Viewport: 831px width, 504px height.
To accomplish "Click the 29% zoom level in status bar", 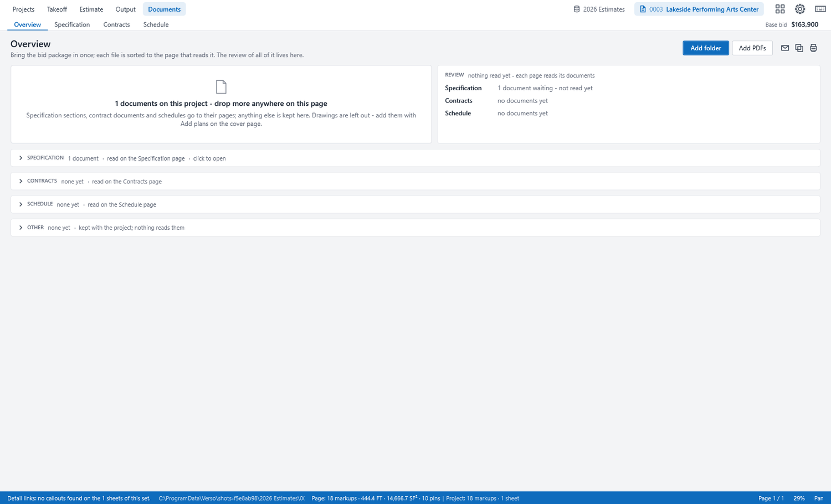I will (799, 498).
